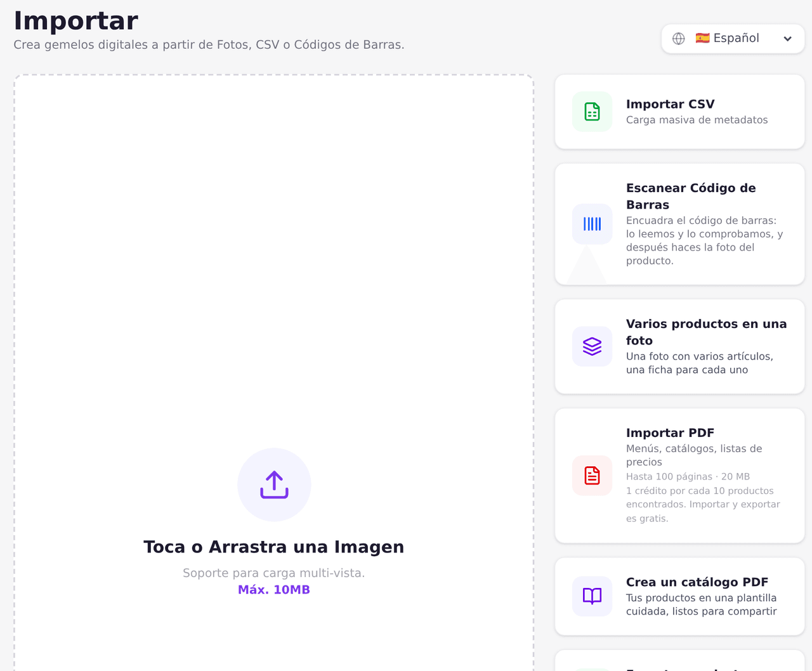
Task: Click the open book catalog icon
Action: click(x=592, y=596)
